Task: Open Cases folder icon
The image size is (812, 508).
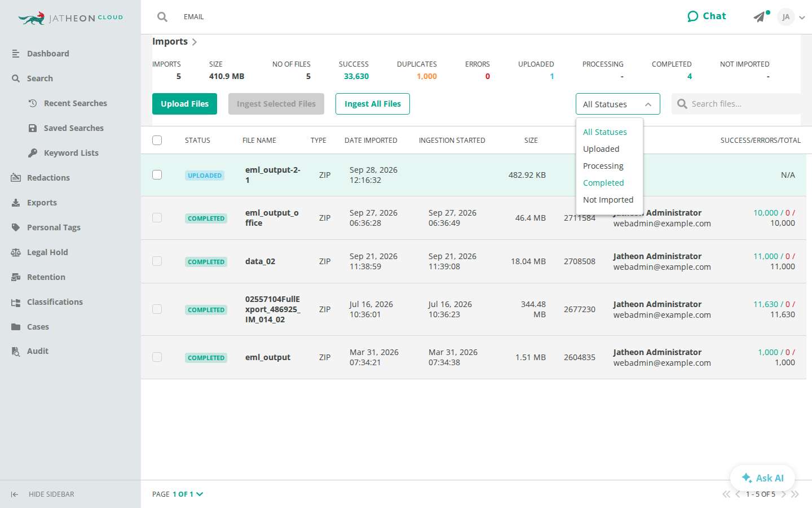Action: pos(16,327)
